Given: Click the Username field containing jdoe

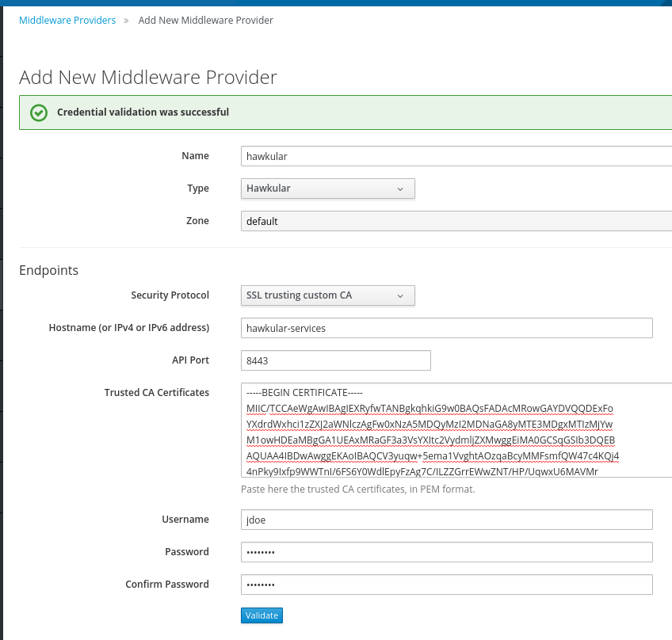Looking at the screenshot, I should pyautogui.click(x=447, y=520).
